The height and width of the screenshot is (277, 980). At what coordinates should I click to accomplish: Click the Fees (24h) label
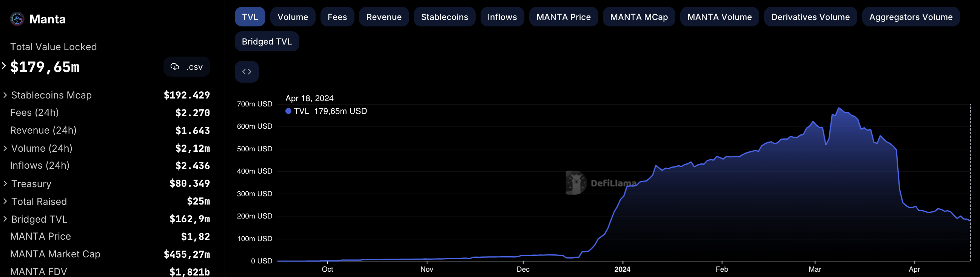[x=34, y=112]
